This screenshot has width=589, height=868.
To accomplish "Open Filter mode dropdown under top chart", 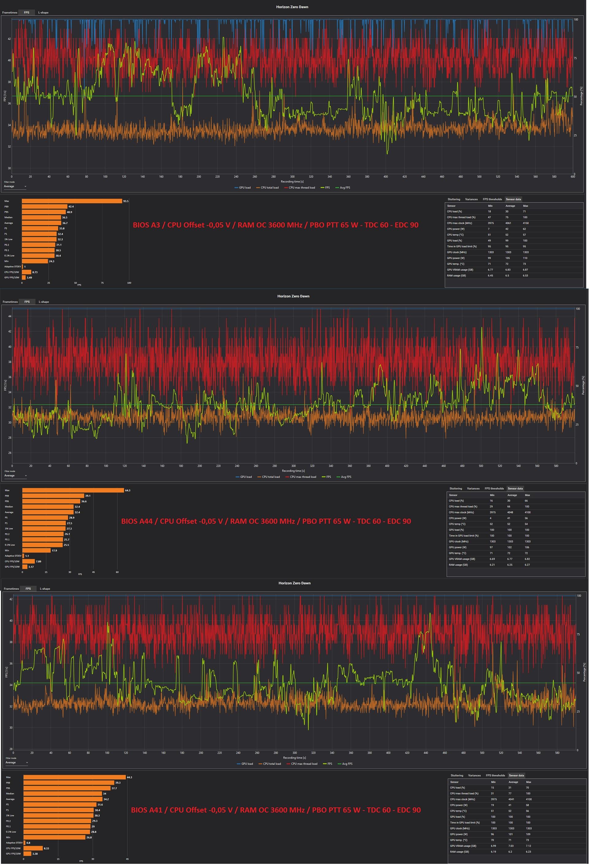I will [15, 186].
